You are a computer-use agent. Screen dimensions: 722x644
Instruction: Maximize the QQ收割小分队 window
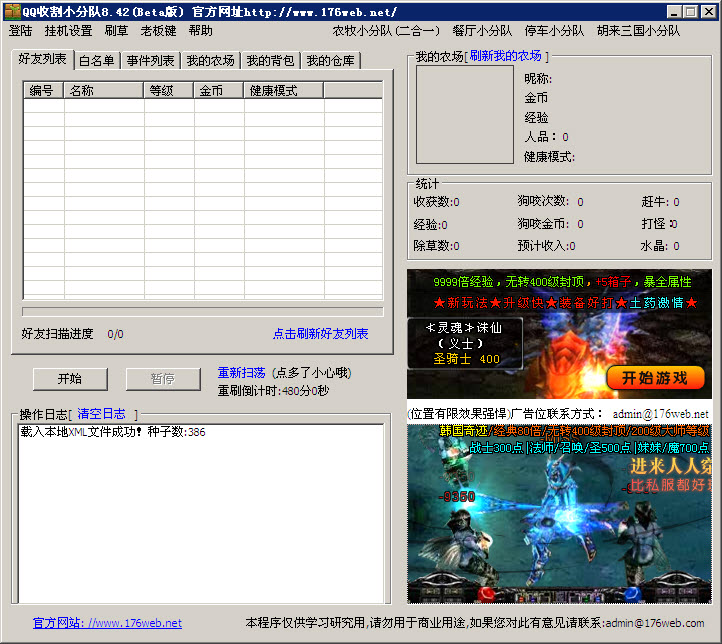[690, 12]
